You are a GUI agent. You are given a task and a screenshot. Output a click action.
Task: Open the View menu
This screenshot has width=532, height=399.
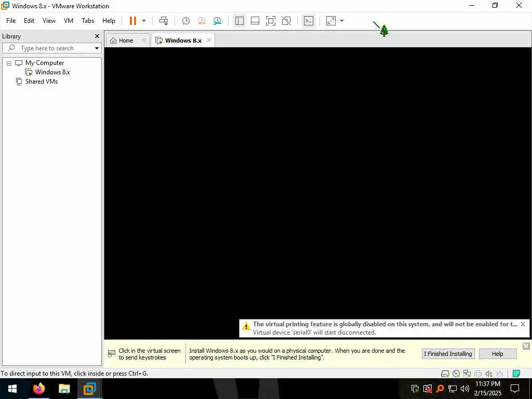pos(49,21)
